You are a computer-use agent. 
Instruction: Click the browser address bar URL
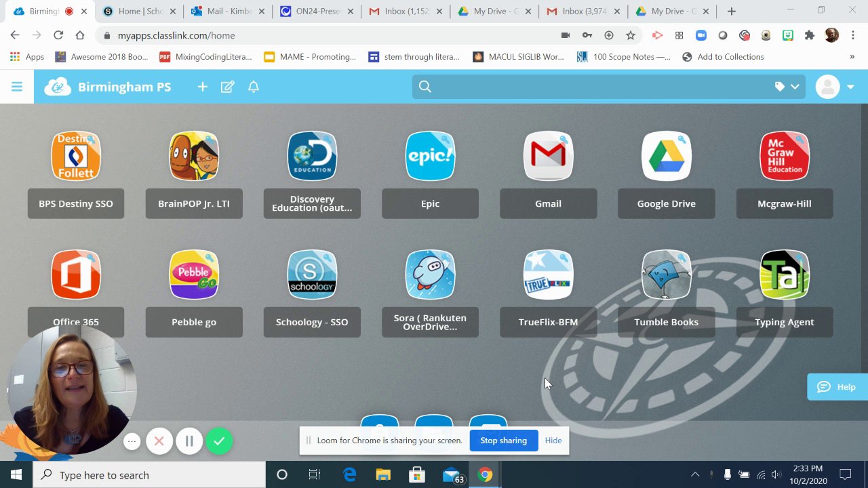pyautogui.click(x=176, y=35)
